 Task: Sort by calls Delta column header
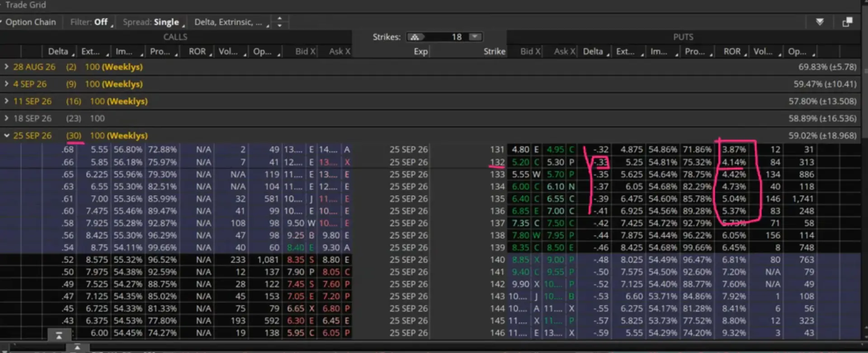[58, 52]
